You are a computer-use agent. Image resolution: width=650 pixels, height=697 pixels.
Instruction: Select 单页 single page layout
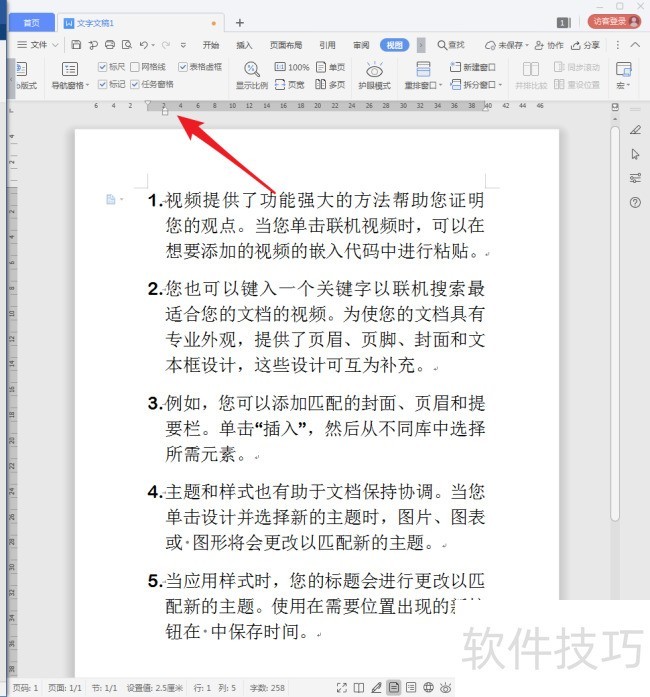(330, 67)
